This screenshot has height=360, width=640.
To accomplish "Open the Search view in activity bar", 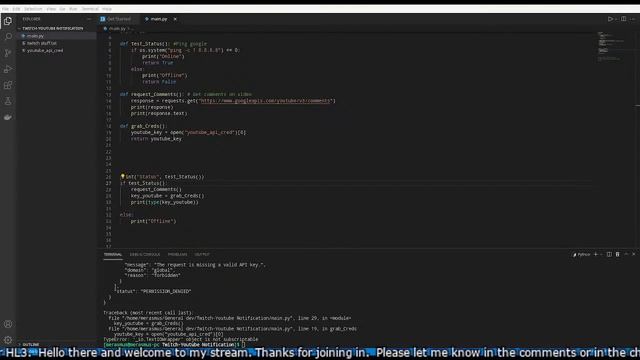I will point(8,37).
